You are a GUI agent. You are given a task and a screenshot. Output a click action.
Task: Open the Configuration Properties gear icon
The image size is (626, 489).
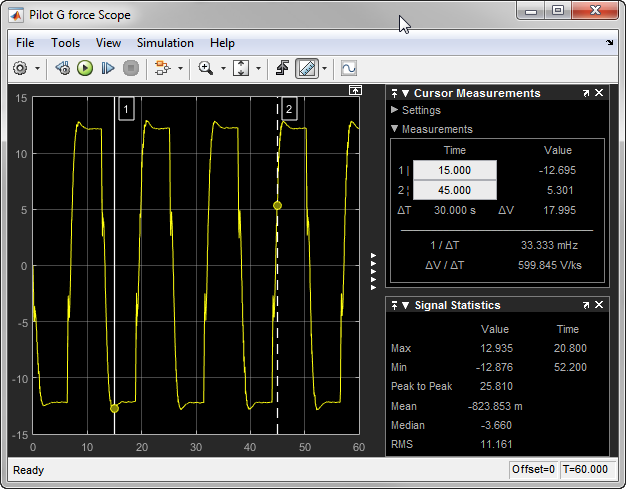(20, 68)
